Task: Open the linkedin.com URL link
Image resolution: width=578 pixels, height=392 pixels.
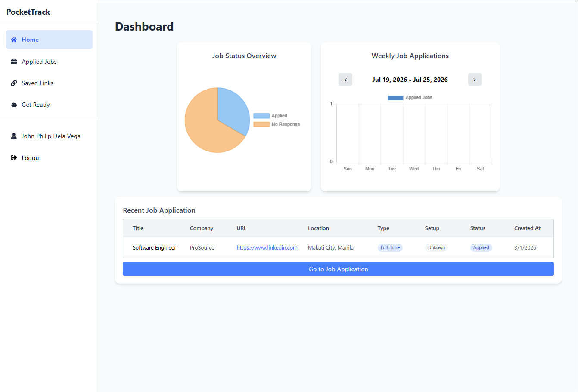Action: point(267,247)
